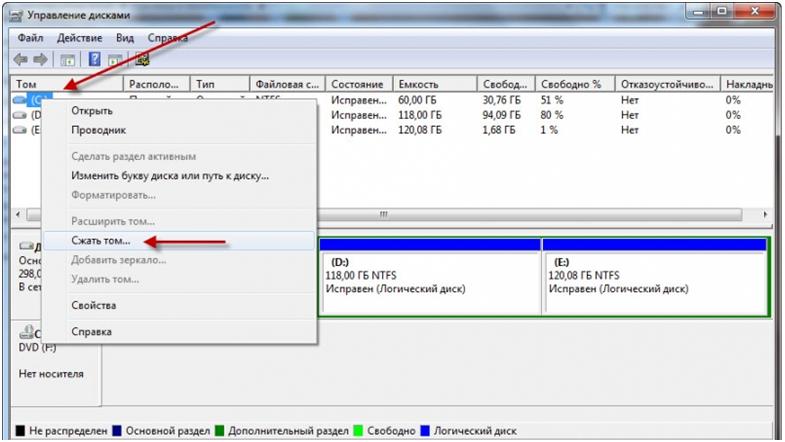Image resolution: width=785 pixels, height=442 pixels.
Task: Open the Файл menu
Action: pyautogui.click(x=29, y=37)
